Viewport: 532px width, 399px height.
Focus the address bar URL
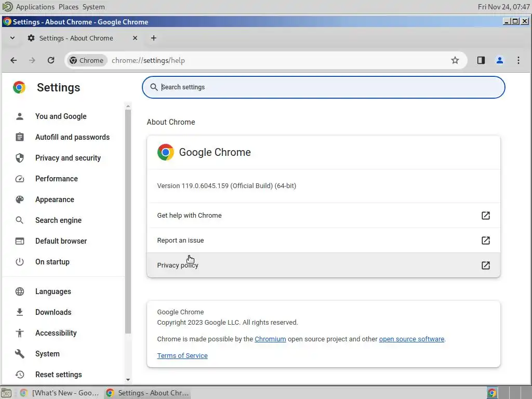[x=148, y=60]
